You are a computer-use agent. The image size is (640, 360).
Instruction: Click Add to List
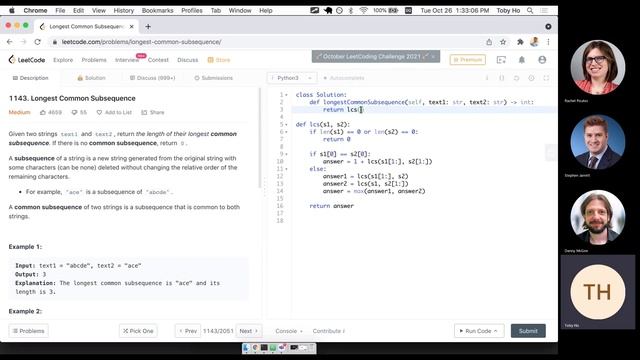114,112
